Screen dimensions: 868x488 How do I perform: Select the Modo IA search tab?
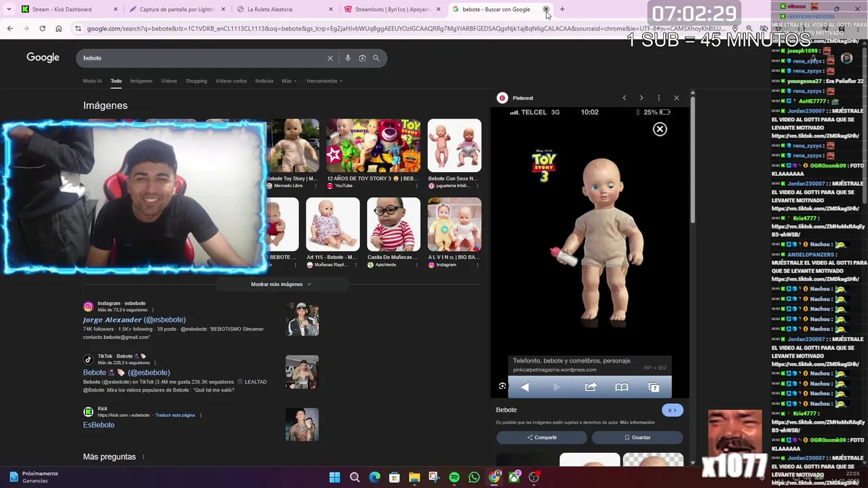[92, 81]
